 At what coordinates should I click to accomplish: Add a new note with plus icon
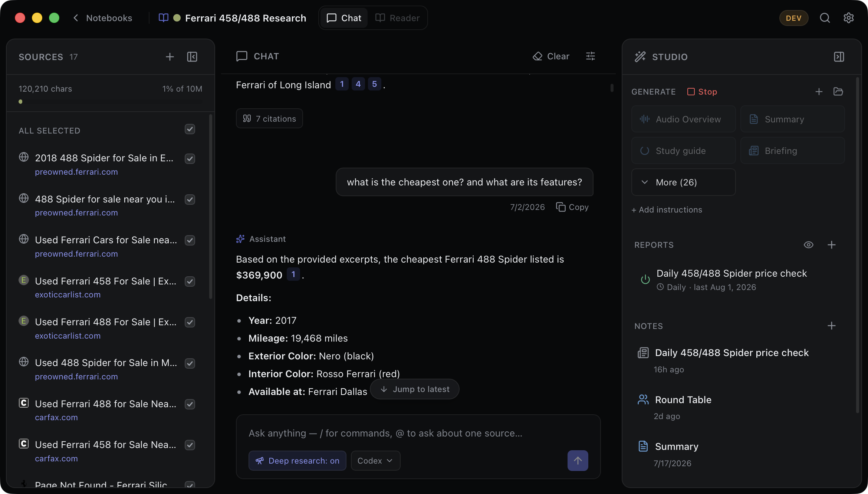(x=832, y=326)
